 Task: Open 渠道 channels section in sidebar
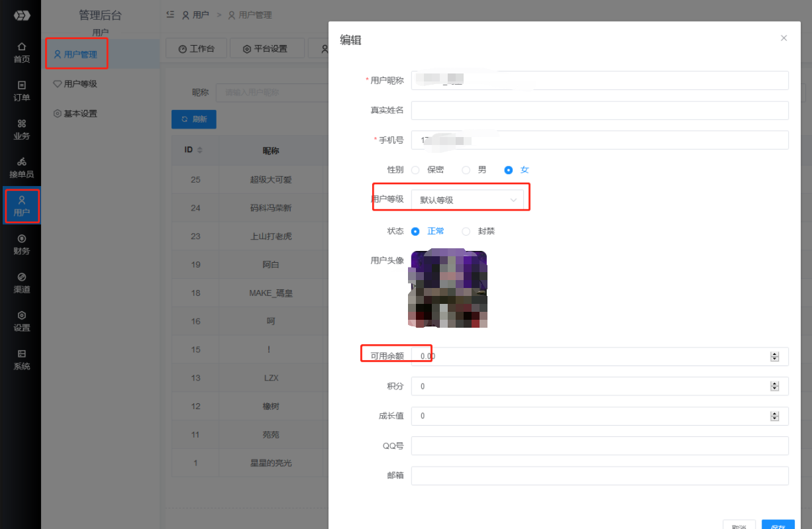point(21,283)
